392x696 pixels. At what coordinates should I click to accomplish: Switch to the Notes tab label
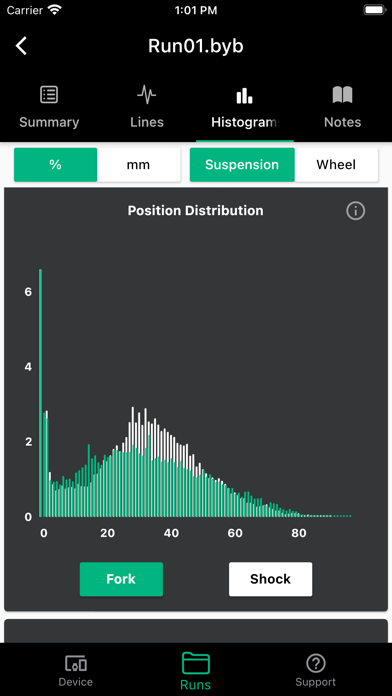tap(342, 122)
